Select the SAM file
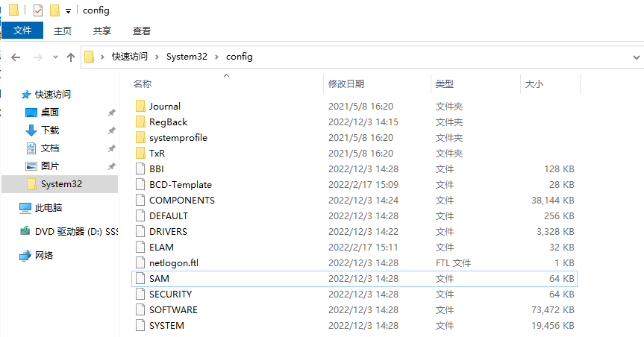This screenshot has width=644, height=337. (159, 278)
